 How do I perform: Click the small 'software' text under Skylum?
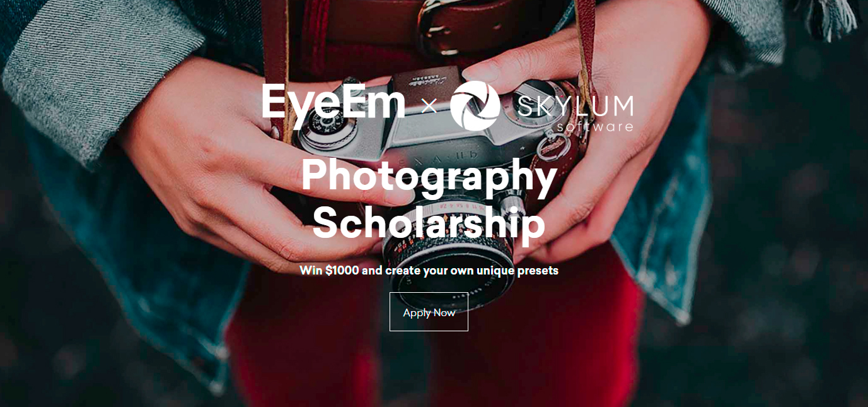[x=595, y=126]
